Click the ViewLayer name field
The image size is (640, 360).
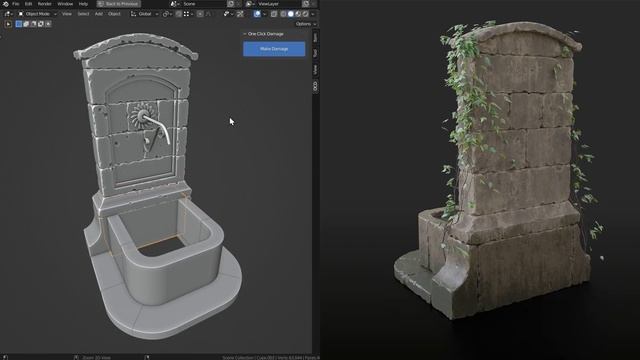tap(279, 4)
